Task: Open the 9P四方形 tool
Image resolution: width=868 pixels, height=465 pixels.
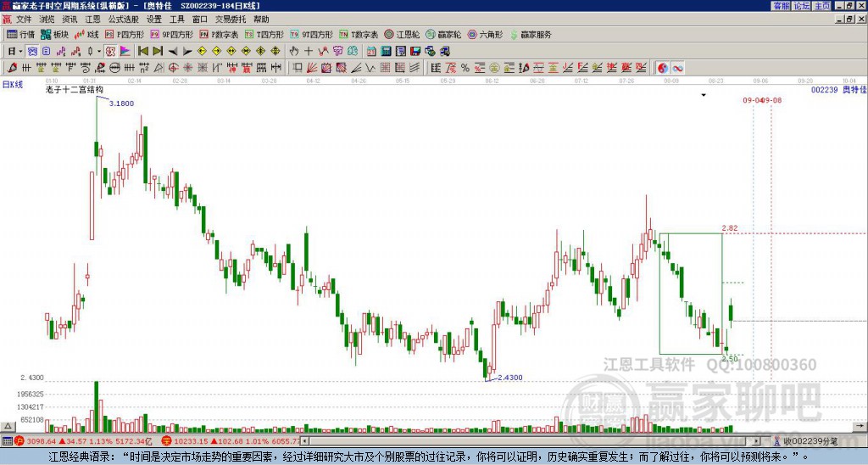Action: (172, 34)
